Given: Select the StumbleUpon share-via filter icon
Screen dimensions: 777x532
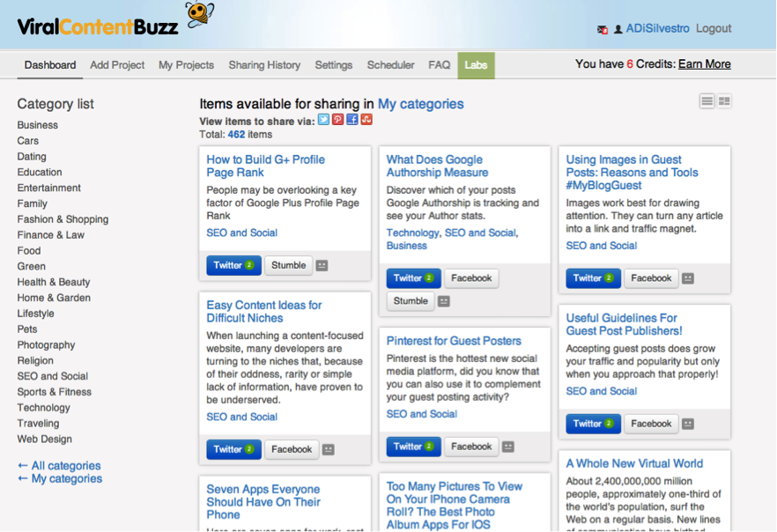Looking at the screenshot, I should 366,120.
